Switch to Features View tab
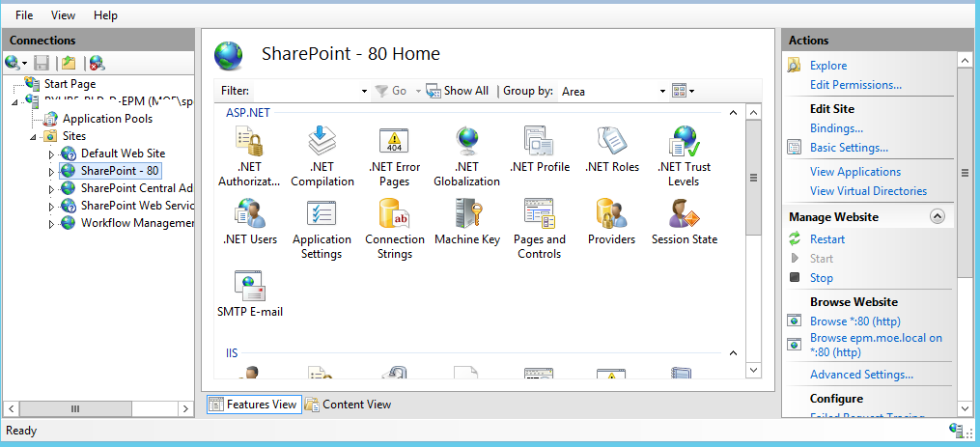 click(x=254, y=405)
